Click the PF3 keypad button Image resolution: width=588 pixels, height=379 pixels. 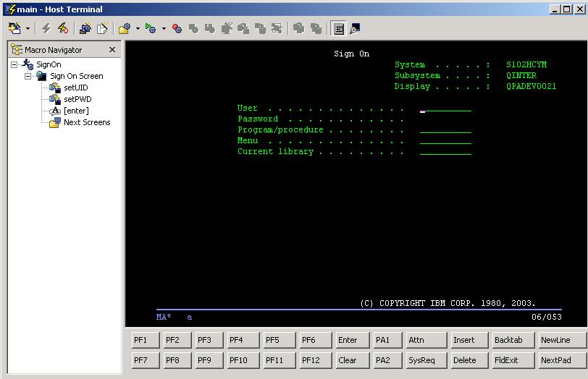[x=209, y=340]
